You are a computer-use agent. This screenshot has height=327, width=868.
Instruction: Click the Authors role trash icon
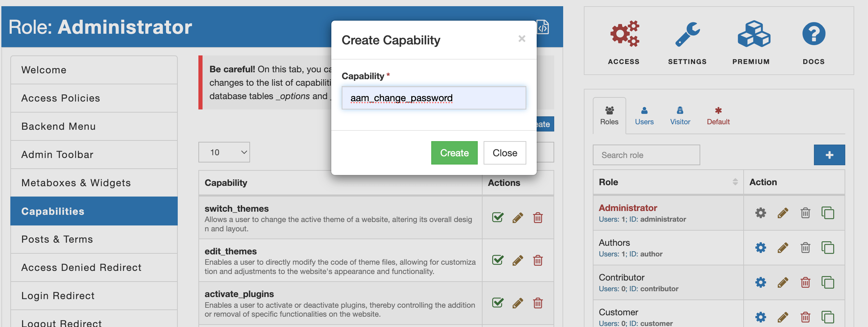805,247
